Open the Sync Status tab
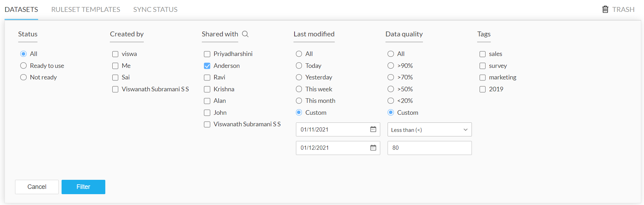Screen dimensions: 644x205 [x=155, y=9]
